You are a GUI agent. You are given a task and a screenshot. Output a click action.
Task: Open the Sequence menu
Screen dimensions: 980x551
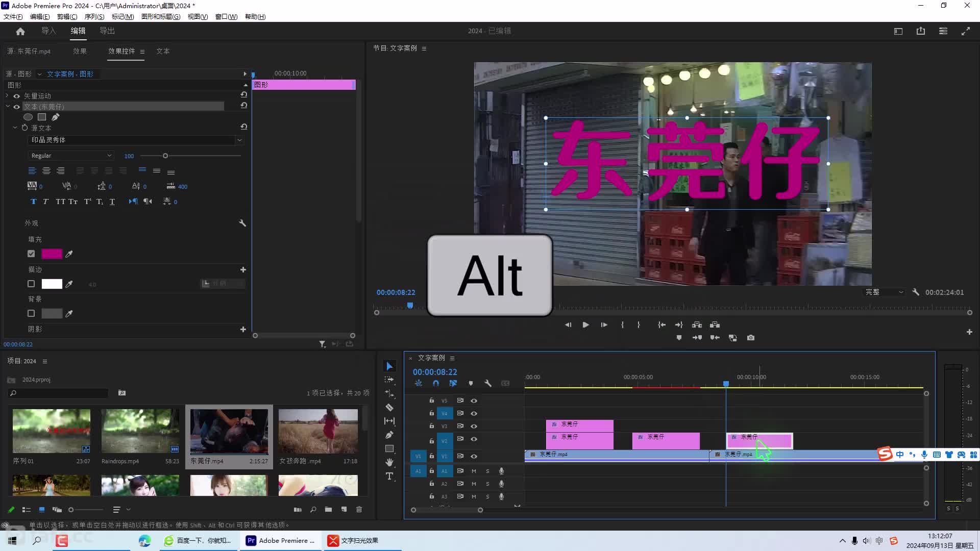point(94,16)
